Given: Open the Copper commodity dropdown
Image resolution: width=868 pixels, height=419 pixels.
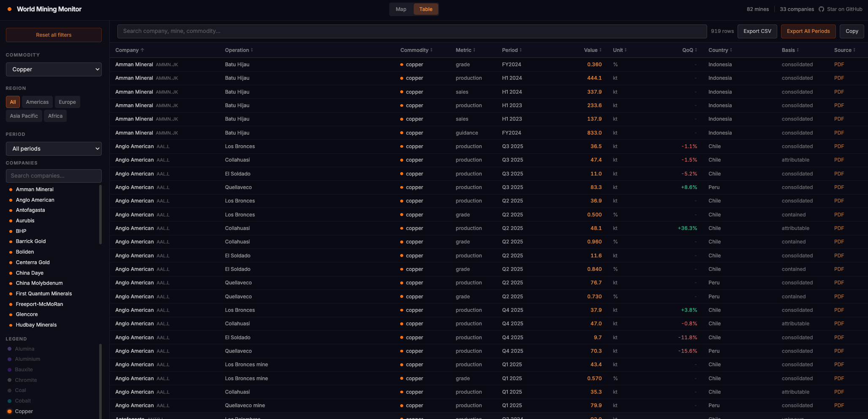Looking at the screenshot, I should tap(54, 69).
